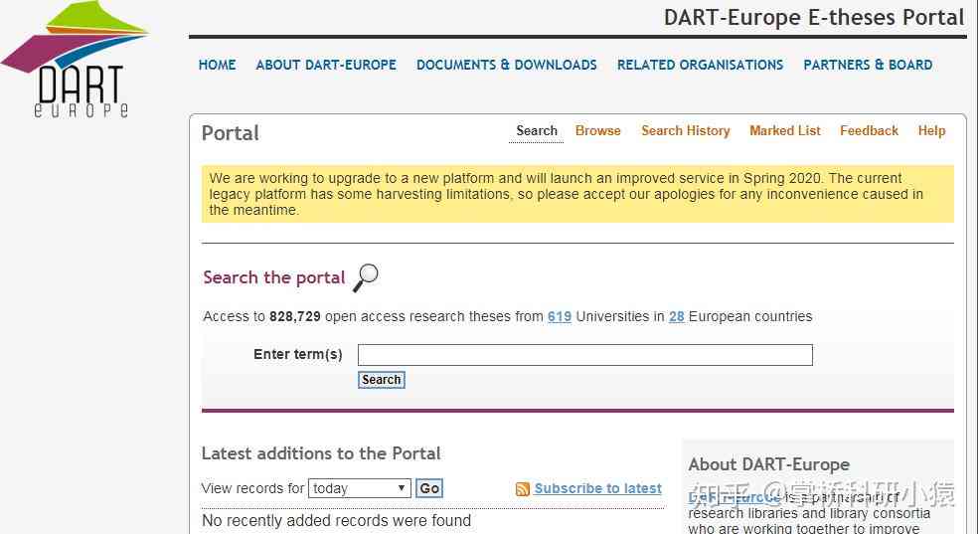Open the Marked List tab

(x=784, y=130)
